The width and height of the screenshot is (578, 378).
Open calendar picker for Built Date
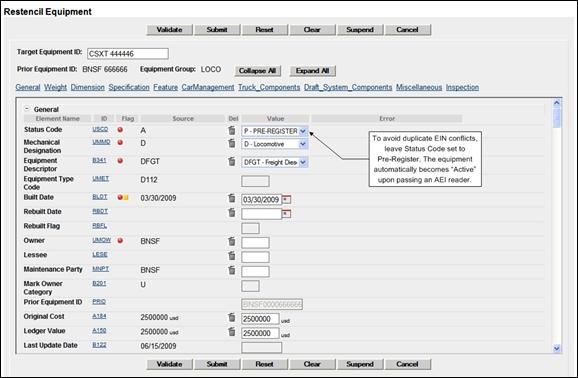point(286,200)
